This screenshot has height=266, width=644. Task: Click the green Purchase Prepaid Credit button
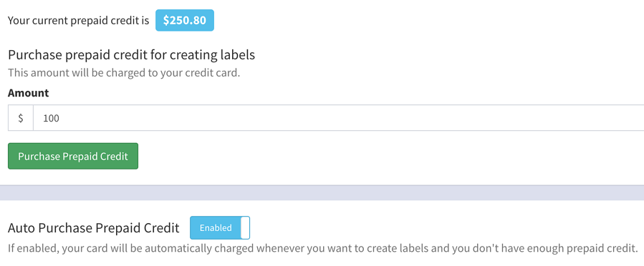(x=73, y=156)
